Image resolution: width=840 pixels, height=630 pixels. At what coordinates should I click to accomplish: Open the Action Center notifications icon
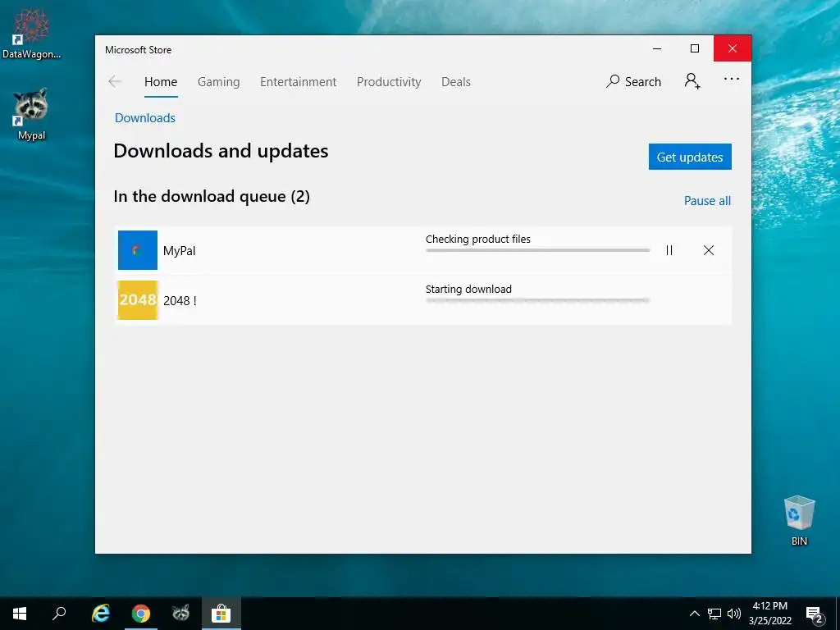pos(815,614)
